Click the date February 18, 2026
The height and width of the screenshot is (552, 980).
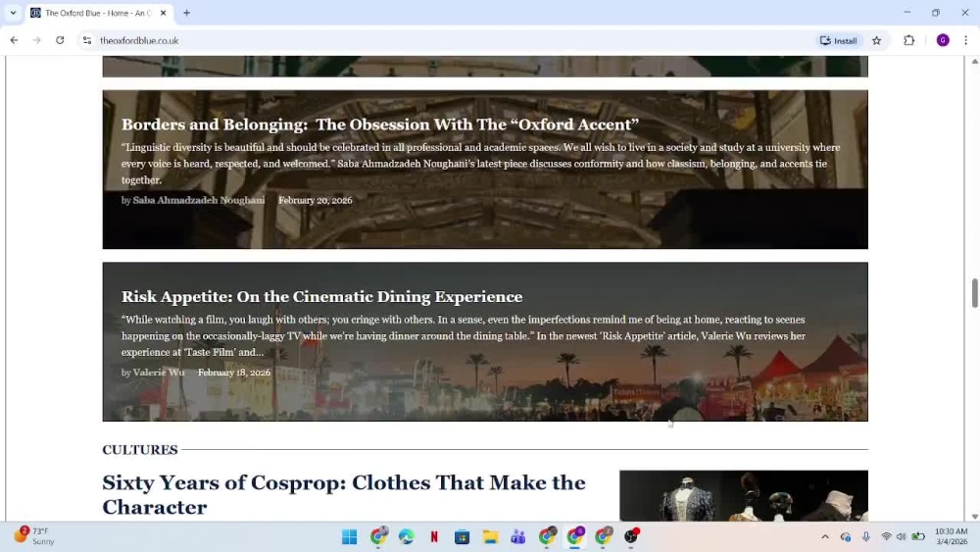pyautogui.click(x=234, y=372)
